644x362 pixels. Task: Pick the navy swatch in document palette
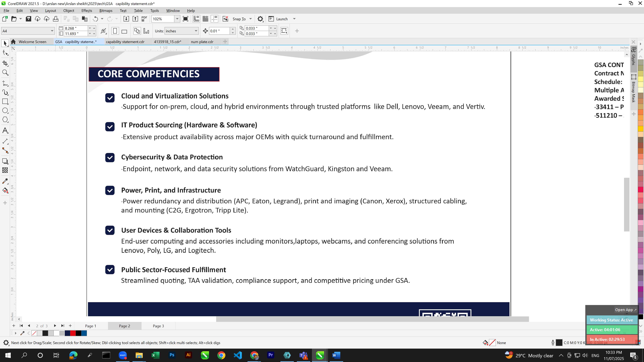pos(67,333)
